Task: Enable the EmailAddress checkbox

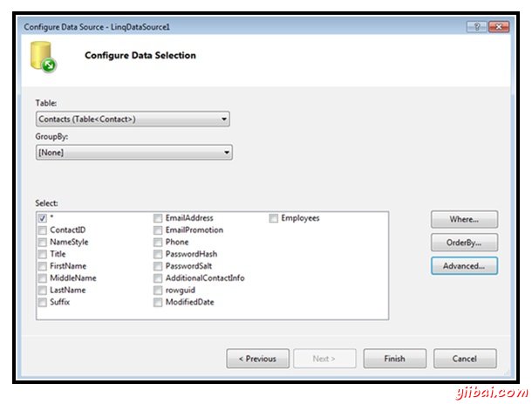Action: 158,218
